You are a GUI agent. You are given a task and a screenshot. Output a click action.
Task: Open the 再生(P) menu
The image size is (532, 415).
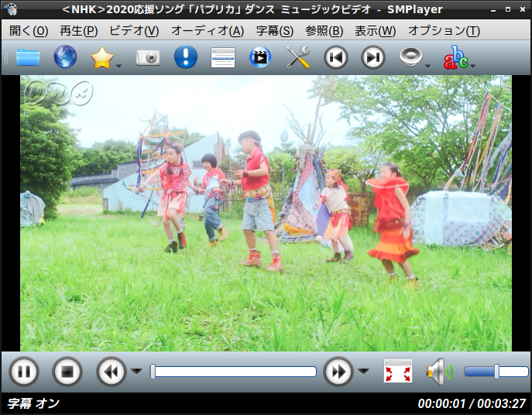[x=79, y=31]
